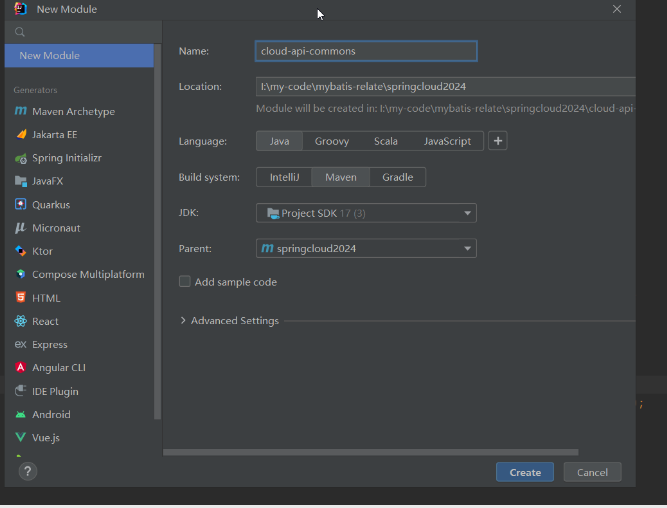Click the Angular CLI icon
This screenshot has height=508, width=667.
coord(20,367)
